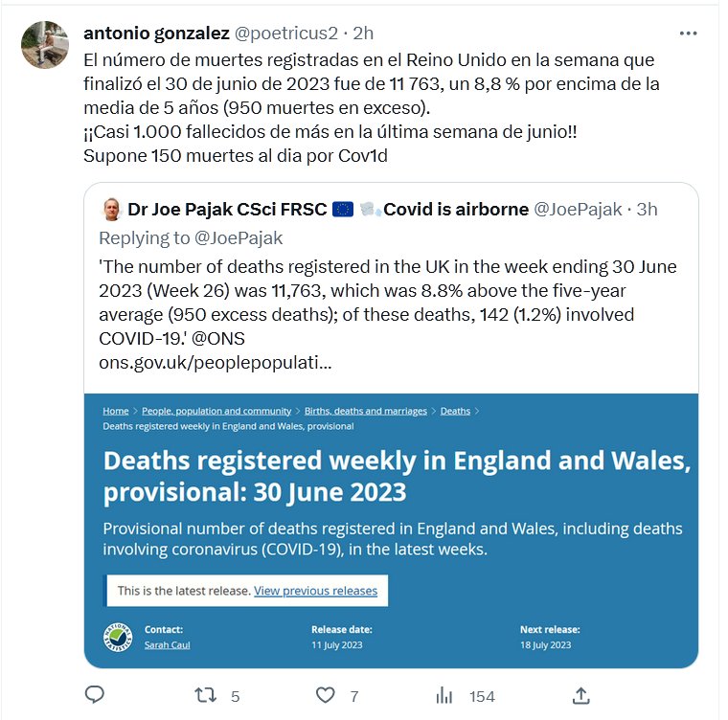Open the ons.gov.uk link in quoted tweet
The image size is (728, 720).
(x=216, y=364)
